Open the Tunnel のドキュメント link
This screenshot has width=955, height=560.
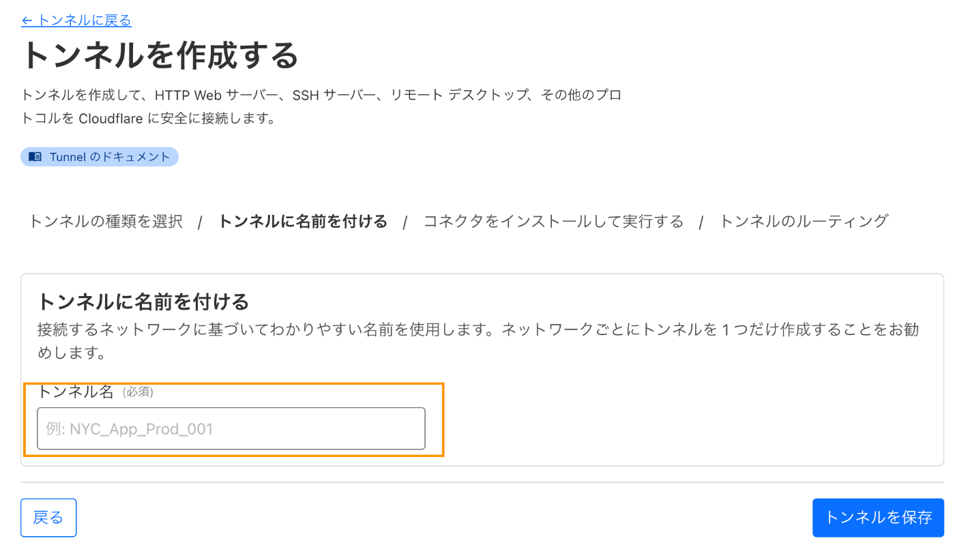[x=100, y=157]
